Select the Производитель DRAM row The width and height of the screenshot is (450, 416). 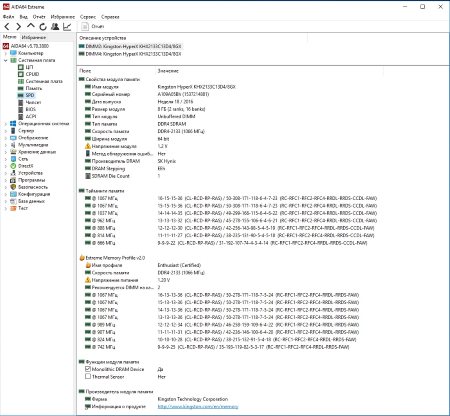tap(131, 161)
